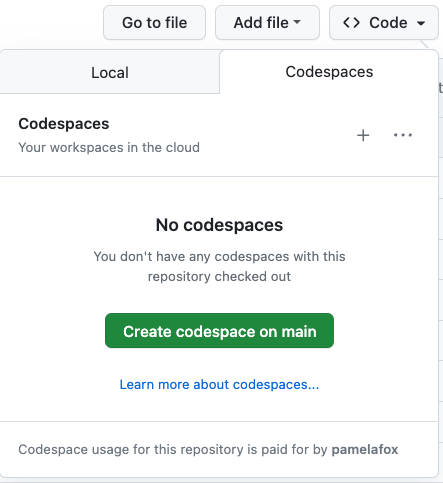Click the bold Codespaces section heading
This screenshot has height=483, width=443.
64,124
